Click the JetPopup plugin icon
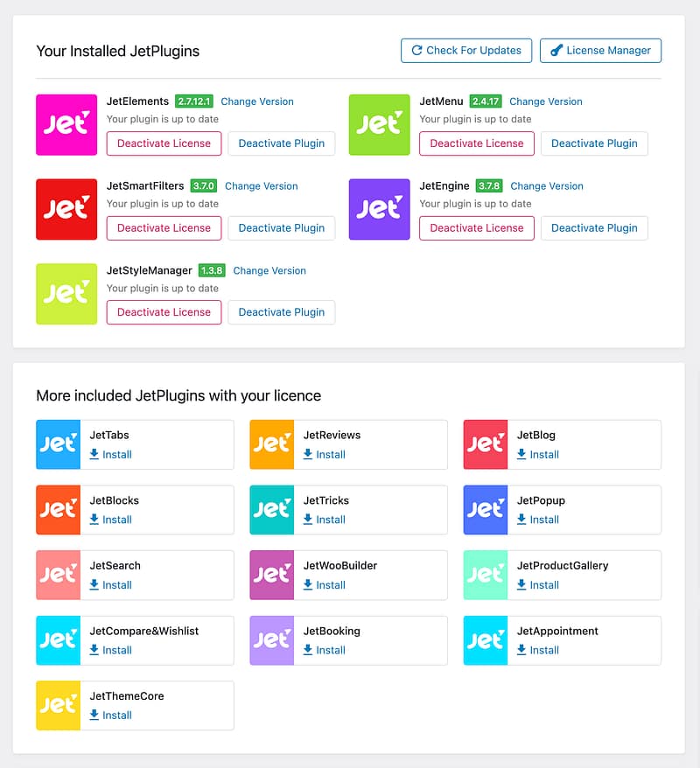The height and width of the screenshot is (768, 700). click(x=485, y=510)
